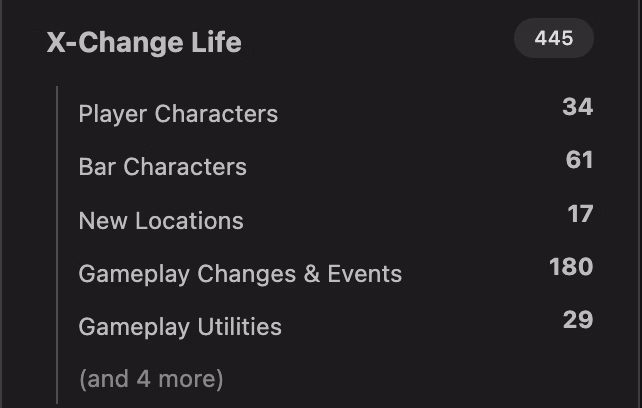Image resolution: width=642 pixels, height=408 pixels.
Task: Click the 180 count for Gameplay Changes
Action: click(x=571, y=267)
